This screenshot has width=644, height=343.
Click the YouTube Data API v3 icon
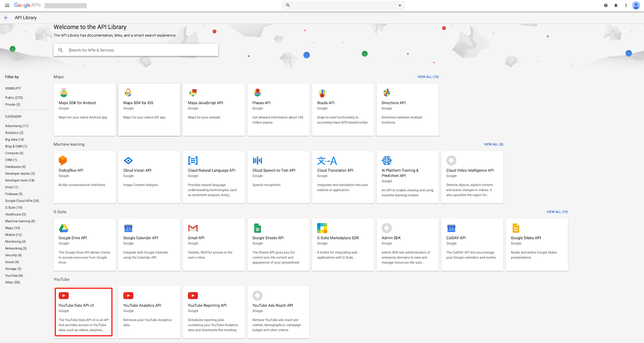point(64,296)
